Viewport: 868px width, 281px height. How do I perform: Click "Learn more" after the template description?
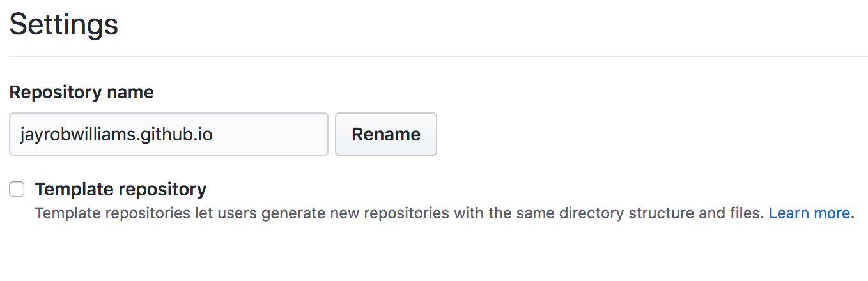click(x=809, y=213)
